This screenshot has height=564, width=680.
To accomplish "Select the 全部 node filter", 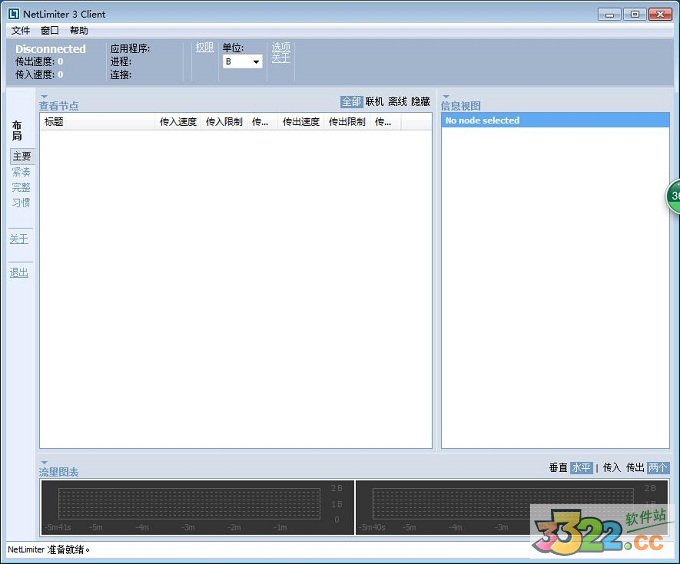I will point(351,101).
